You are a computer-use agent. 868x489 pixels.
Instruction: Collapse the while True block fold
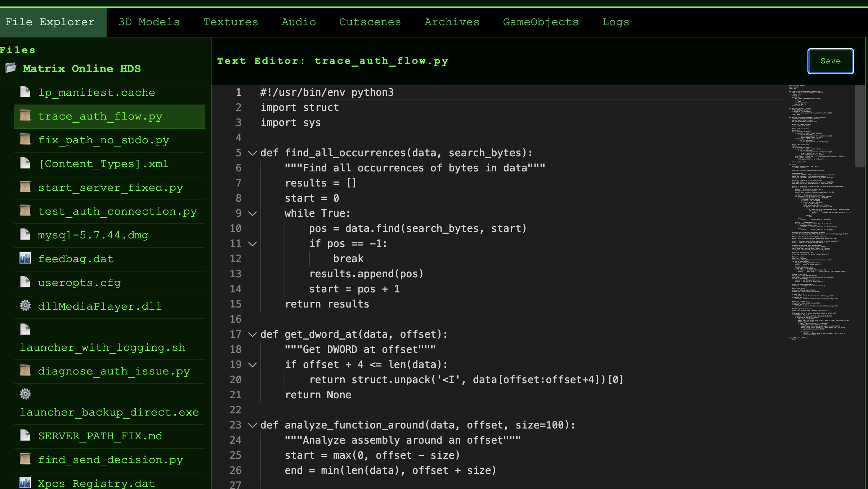[253, 214]
